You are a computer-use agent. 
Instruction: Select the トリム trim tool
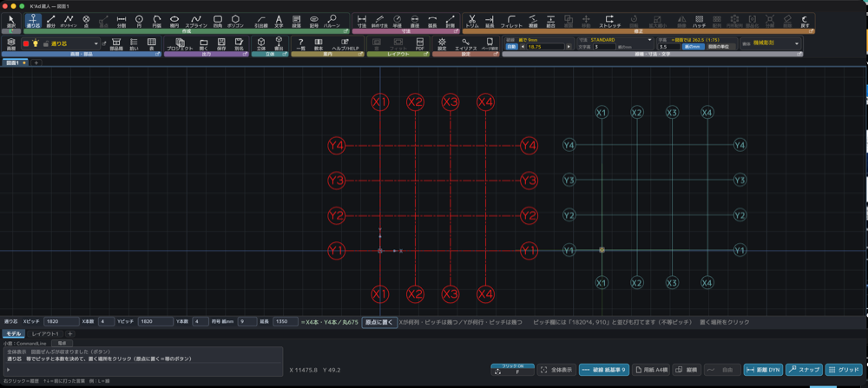(472, 21)
